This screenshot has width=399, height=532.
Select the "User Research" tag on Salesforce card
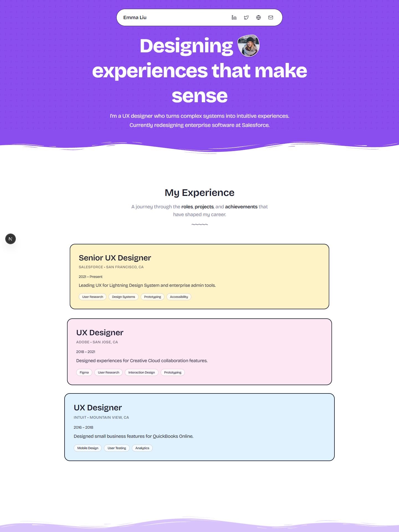pos(92,296)
